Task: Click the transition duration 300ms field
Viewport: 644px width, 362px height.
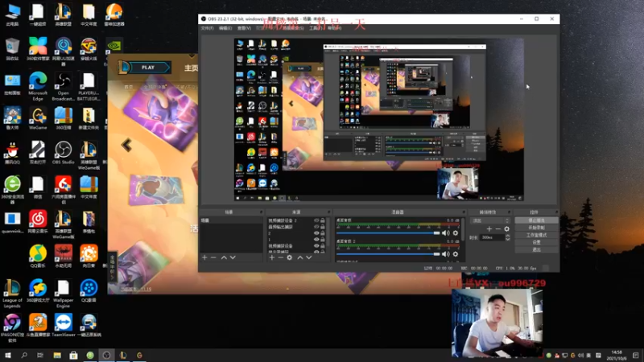Action: point(492,237)
